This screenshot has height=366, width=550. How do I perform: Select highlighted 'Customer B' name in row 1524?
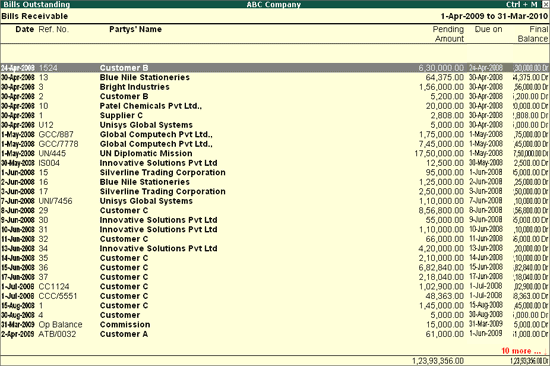[124, 68]
